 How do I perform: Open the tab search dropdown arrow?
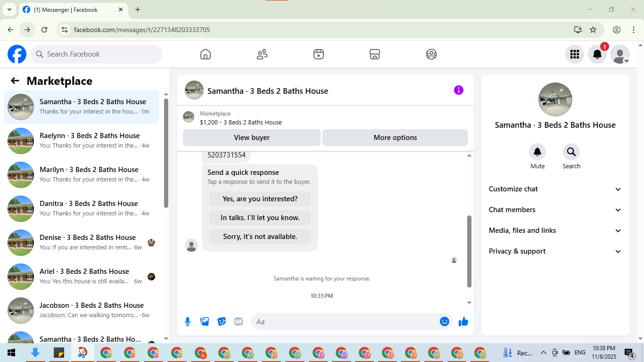[9, 9]
